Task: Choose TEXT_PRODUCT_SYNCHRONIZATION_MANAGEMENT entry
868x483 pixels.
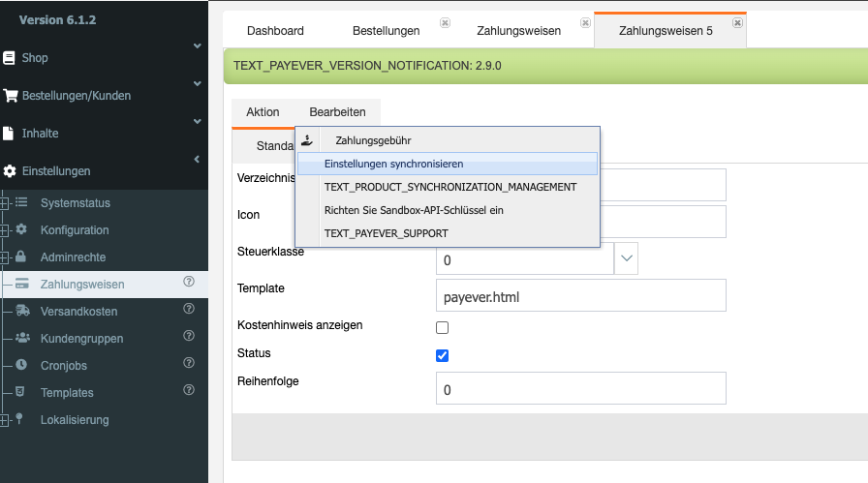Action: pos(448,187)
